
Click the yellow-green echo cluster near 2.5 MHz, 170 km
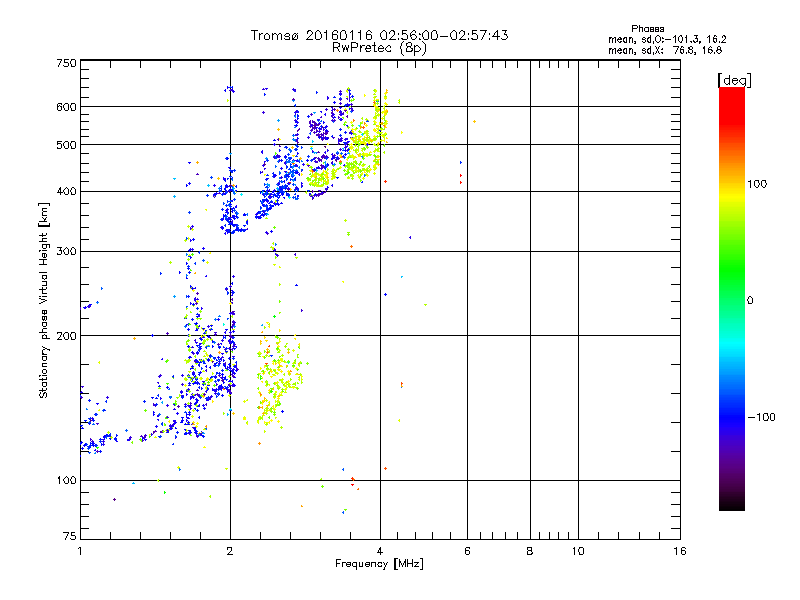[280, 377]
